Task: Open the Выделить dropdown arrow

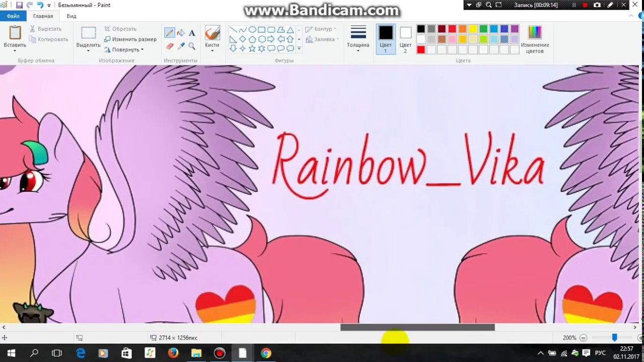Action: 89,50
